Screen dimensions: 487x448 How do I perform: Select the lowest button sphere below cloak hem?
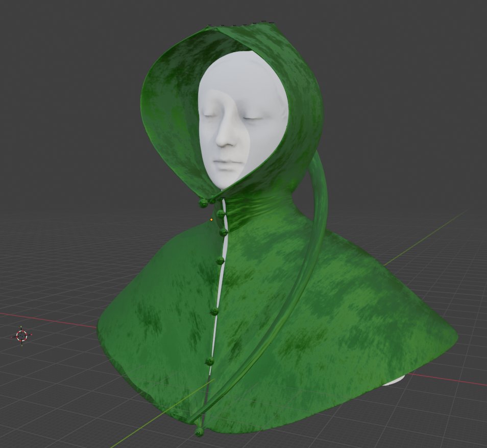click(x=199, y=432)
